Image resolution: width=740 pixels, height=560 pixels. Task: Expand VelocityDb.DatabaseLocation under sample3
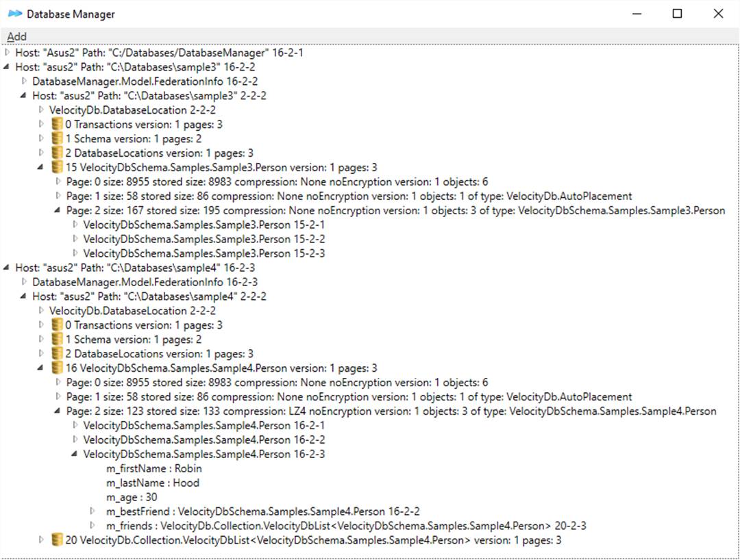pyautogui.click(x=41, y=110)
